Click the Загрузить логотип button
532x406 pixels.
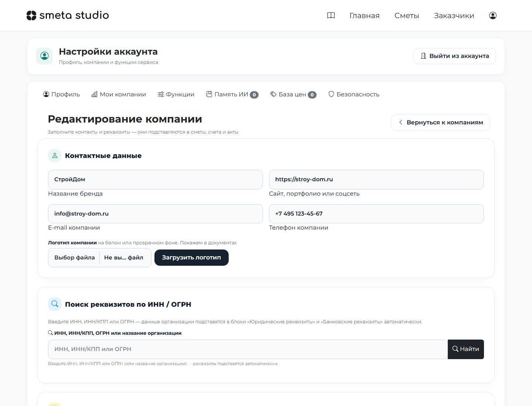point(191,258)
